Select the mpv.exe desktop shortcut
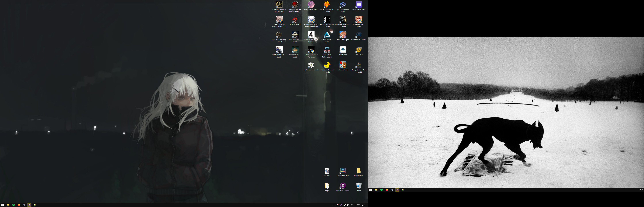The height and width of the screenshot is (207, 644). click(343, 187)
